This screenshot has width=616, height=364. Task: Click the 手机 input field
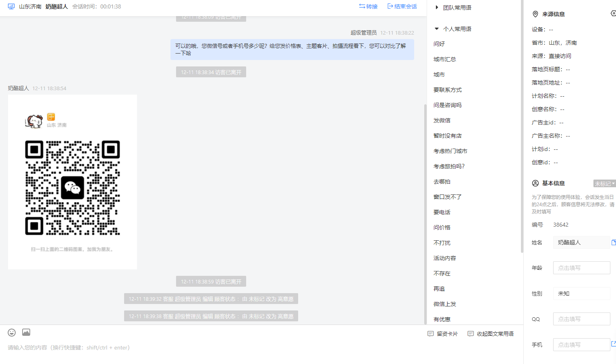tap(581, 345)
